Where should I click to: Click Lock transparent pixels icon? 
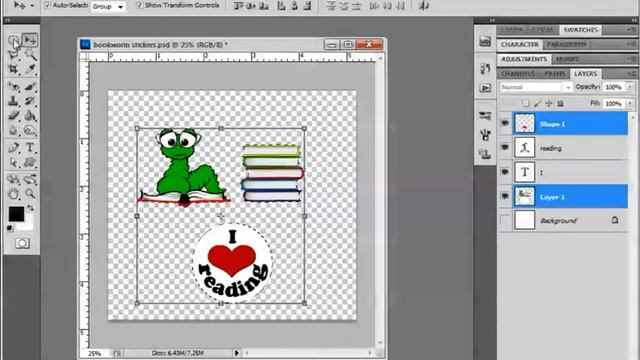(x=526, y=104)
